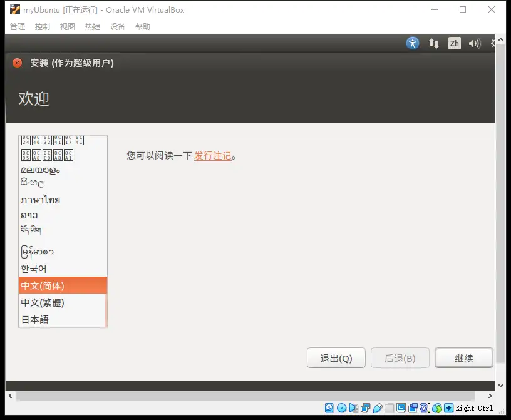511x420 pixels.
Task: Click the network up-down arrows indicator
Action: pos(433,43)
